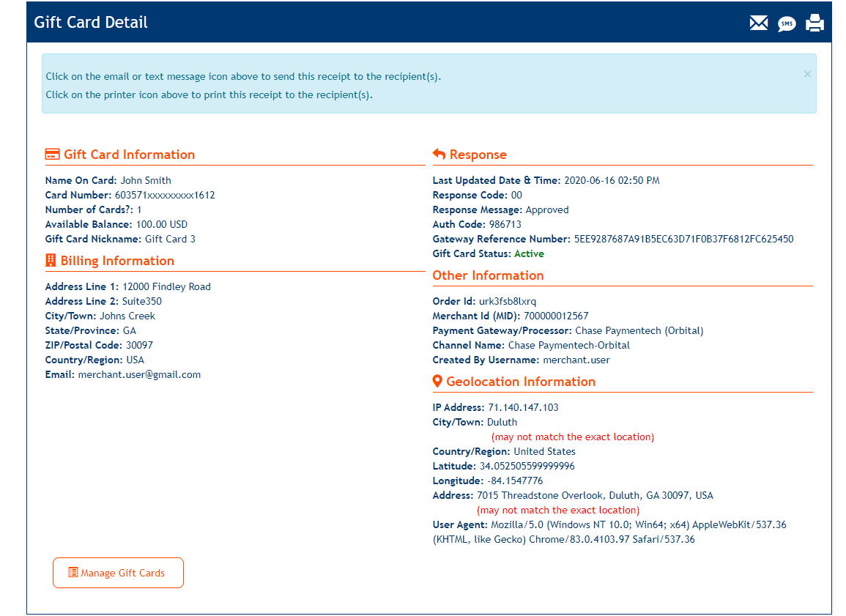Print the receipt using printer icon
This screenshot has width=846, height=616.
pos(815,23)
